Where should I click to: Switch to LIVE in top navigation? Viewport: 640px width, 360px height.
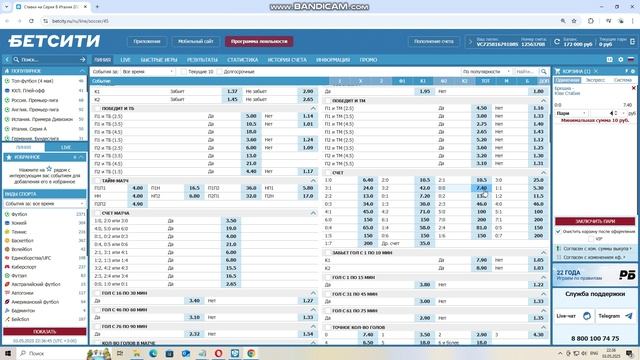[x=125, y=60]
